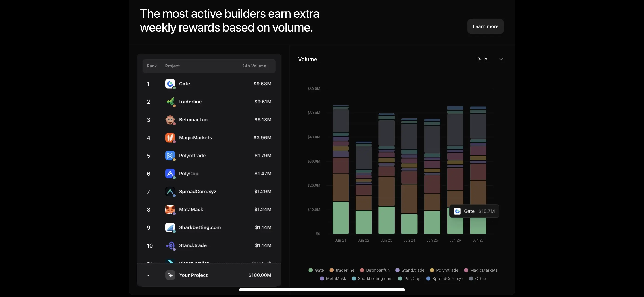
Task: Click the $60.0M y-axis label
Action: 314,89
